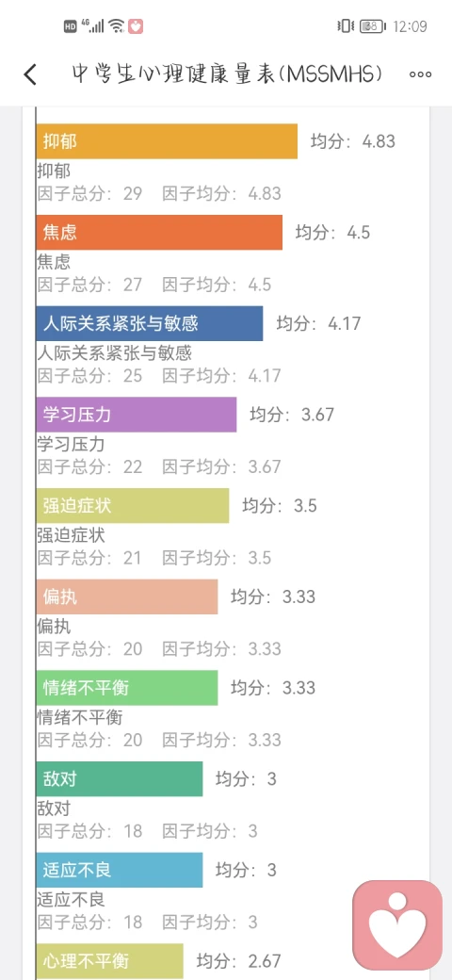Tap the blue 人际关系紧张与敏感 bar
Screen dimensions: 452x980
[x=149, y=323]
